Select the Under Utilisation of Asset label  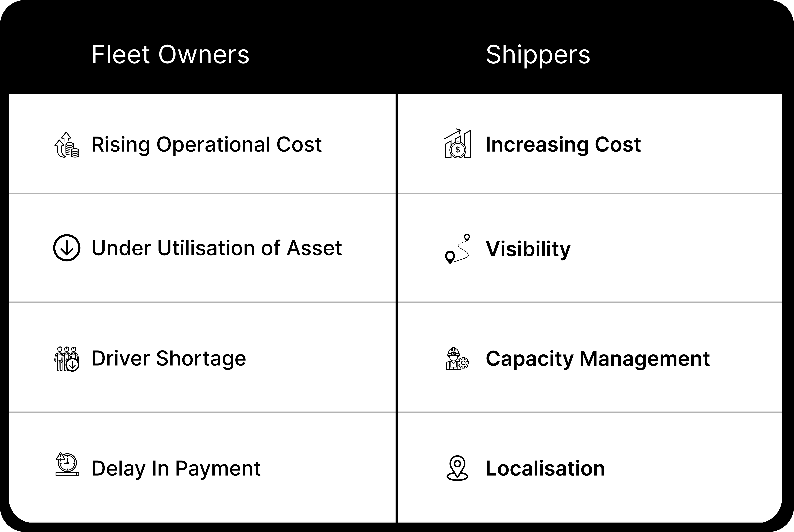[x=217, y=248]
